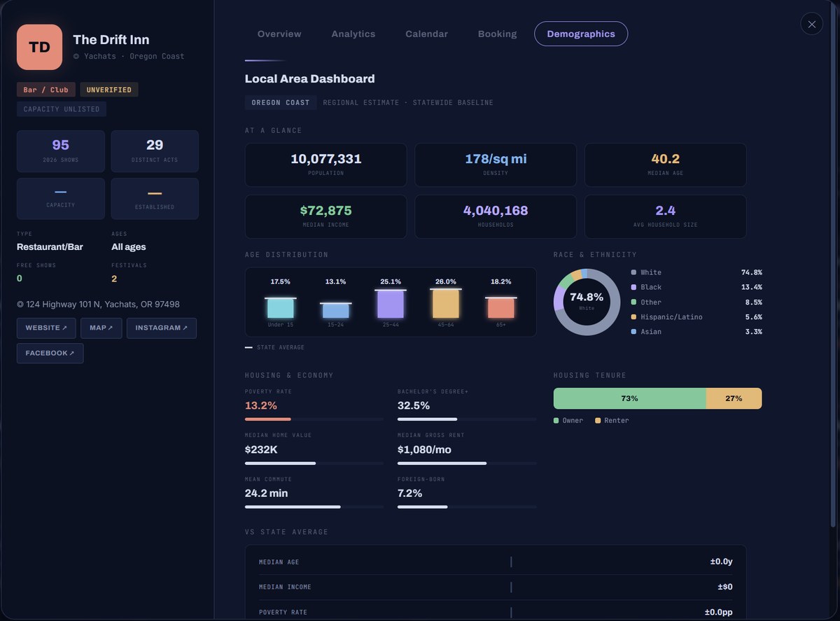Viewport: 840px width, 621px height.
Task: Select the Demographics tab
Action: 581,34
